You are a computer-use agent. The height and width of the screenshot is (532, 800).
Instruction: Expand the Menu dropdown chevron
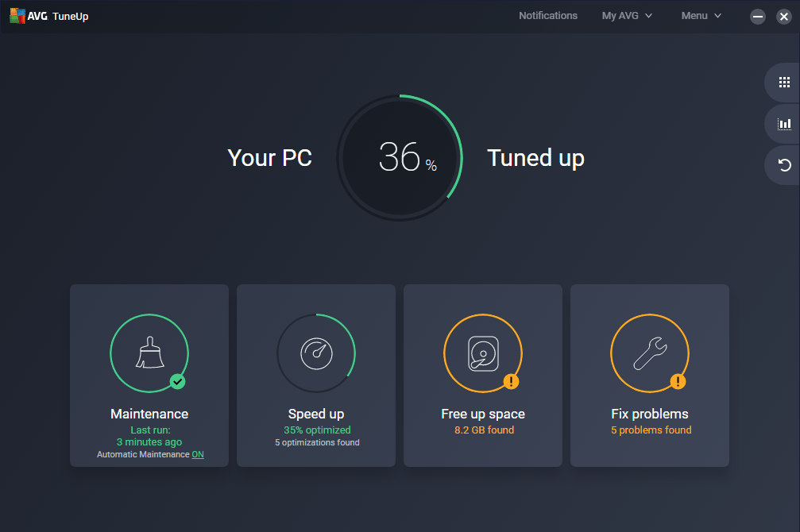point(719,16)
